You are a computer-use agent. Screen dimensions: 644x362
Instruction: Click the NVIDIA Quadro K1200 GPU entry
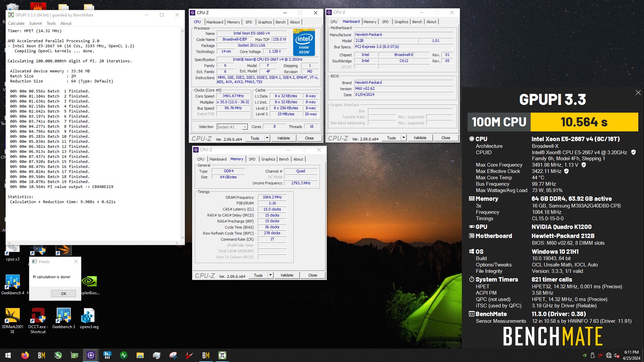(x=561, y=227)
